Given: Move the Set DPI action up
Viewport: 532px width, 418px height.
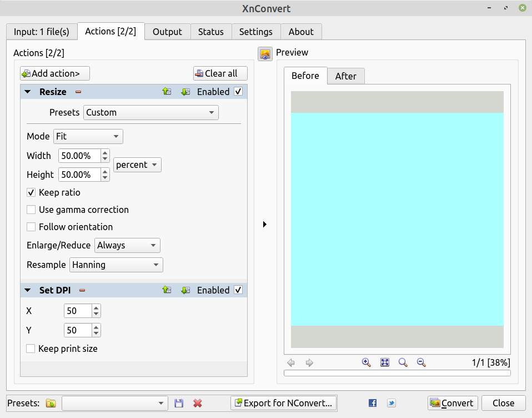Looking at the screenshot, I should point(167,290).
